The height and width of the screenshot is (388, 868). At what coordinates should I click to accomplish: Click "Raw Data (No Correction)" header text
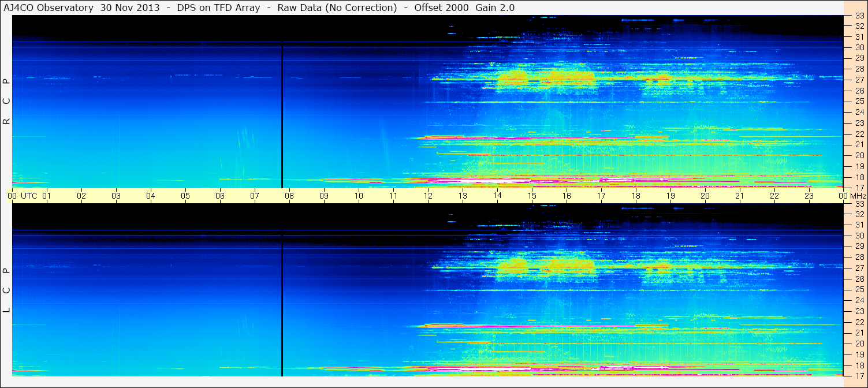pos(337,8)
